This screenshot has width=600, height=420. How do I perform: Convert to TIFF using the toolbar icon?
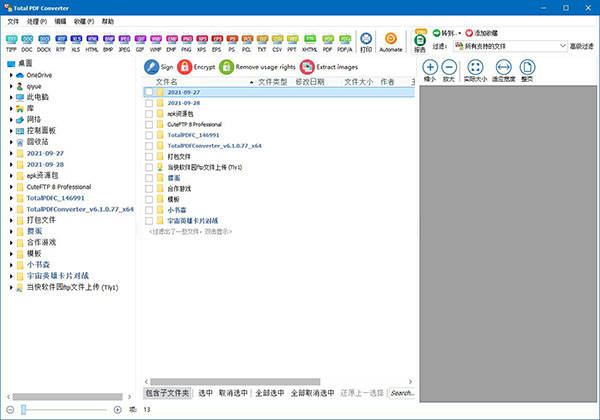[11, 42]
